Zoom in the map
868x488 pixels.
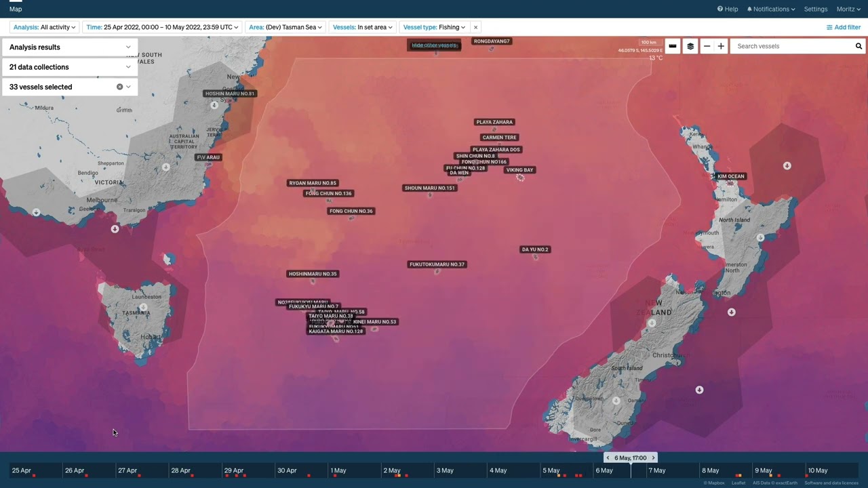click(x=721, y=46)
